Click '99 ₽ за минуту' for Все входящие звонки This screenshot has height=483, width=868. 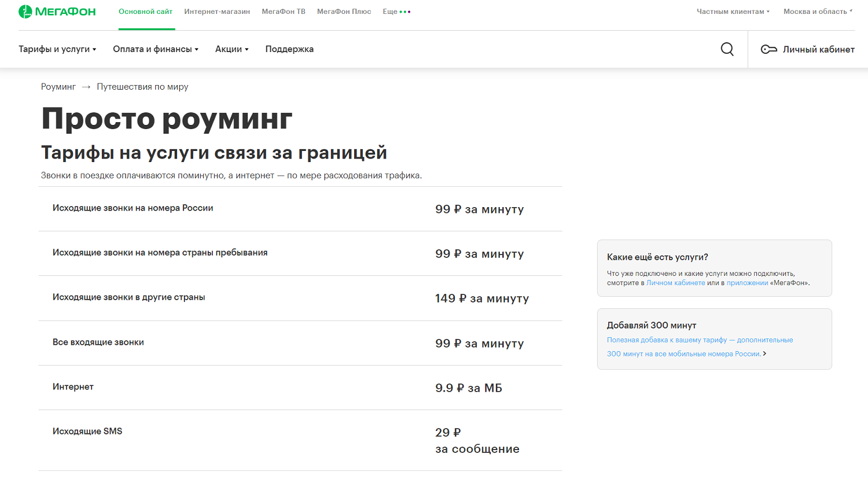click(x=480, y=344)
